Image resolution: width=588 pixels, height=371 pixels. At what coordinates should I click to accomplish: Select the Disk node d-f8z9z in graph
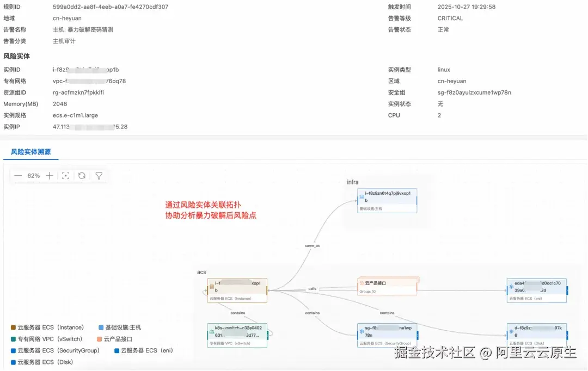537,332
